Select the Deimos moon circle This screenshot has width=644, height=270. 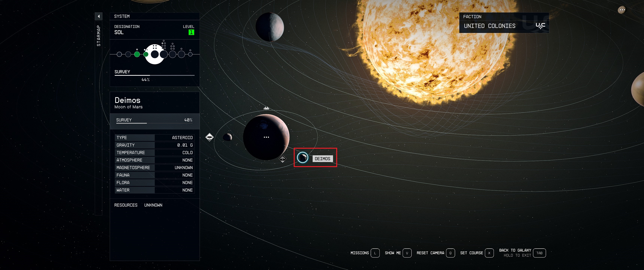pos(303,157)
